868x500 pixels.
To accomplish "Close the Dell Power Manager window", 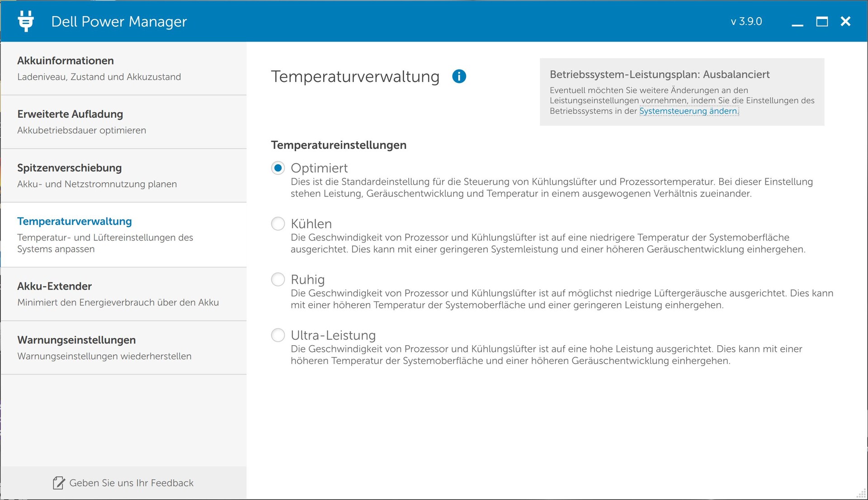I will tap(845, 22).
